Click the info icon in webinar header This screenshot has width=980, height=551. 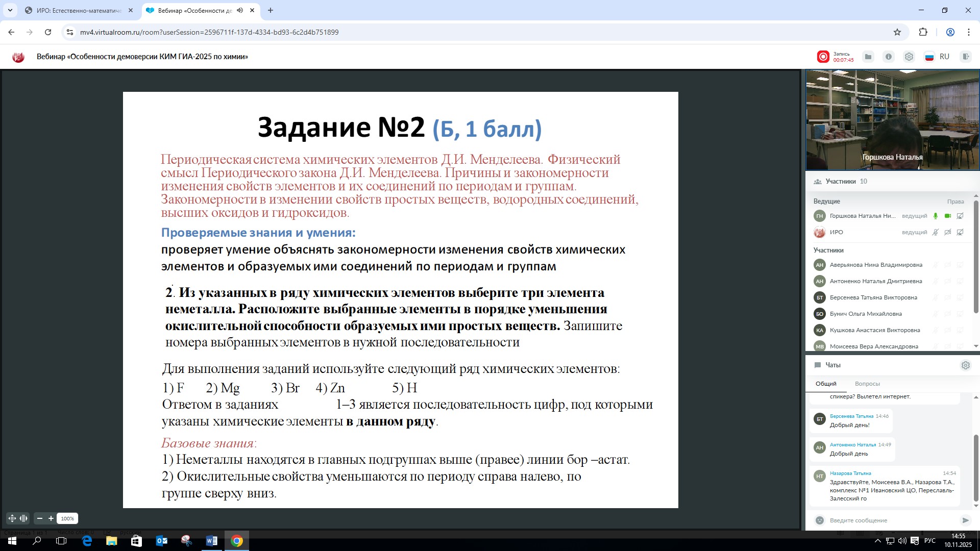tap(889, 57)
